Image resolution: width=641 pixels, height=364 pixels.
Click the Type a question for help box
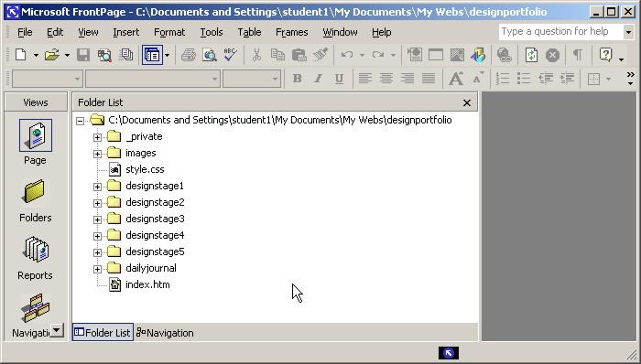click(x=560, y=31)
